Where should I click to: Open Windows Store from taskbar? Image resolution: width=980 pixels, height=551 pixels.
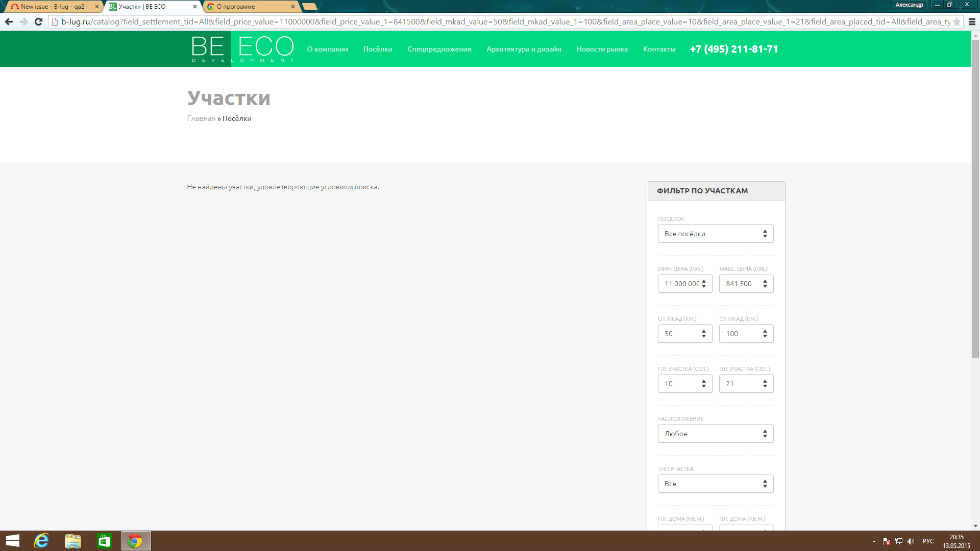[x=104, y=541]
